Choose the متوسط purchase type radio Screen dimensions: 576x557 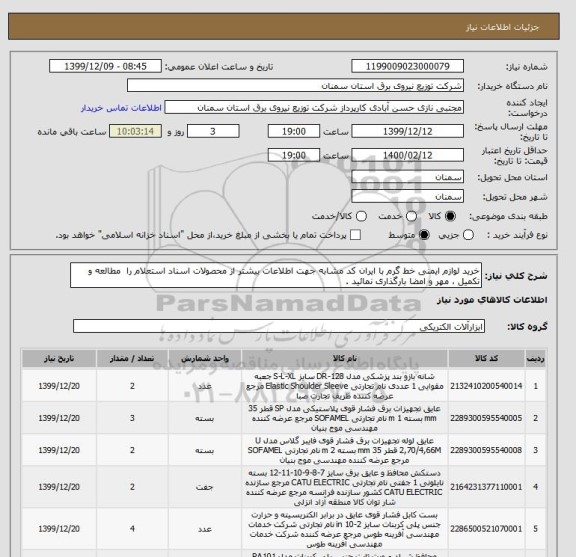click(x=424, y=235)
